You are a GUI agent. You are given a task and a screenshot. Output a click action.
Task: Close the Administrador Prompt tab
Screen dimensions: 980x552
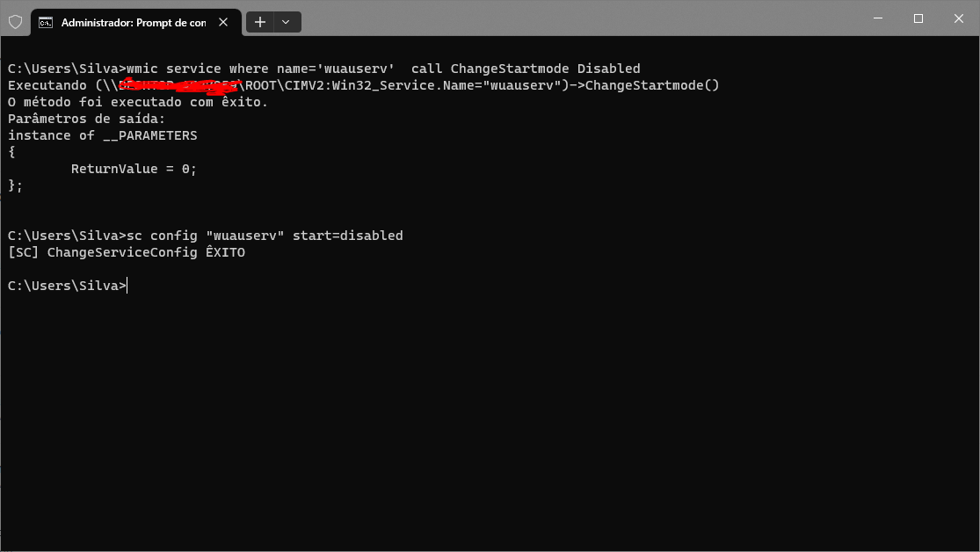click(x=223, y=23)
